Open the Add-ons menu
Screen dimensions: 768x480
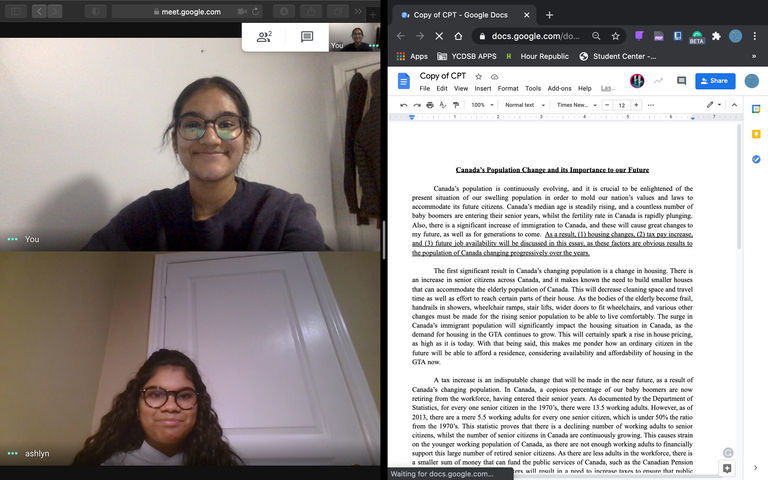coord(559,89)
